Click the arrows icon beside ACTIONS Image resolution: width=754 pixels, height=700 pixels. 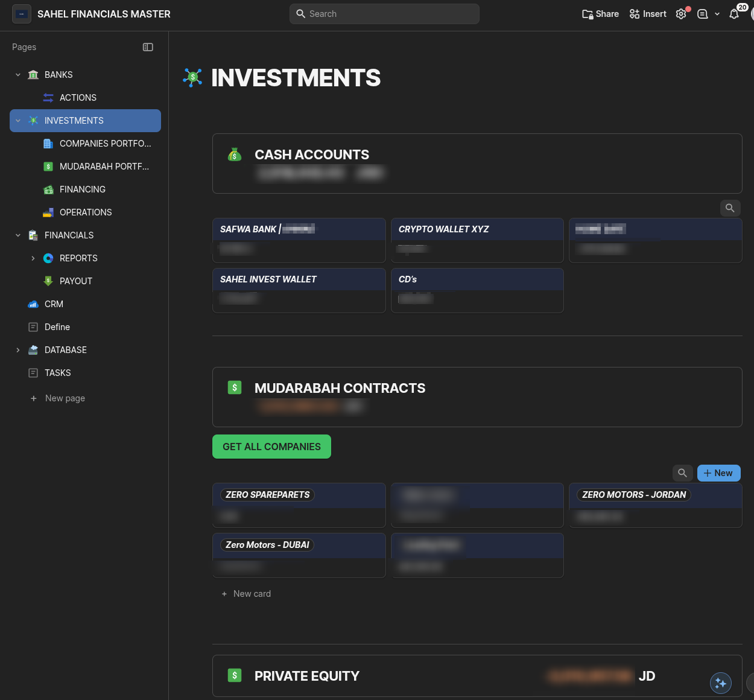coord(48,98)
